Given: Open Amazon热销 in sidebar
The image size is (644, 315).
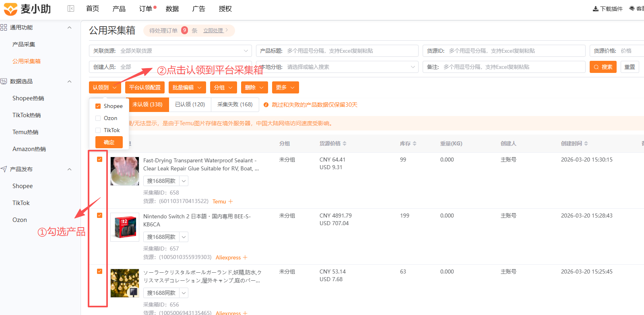Looking at the screenshot, I should click(x=29, y=149).
